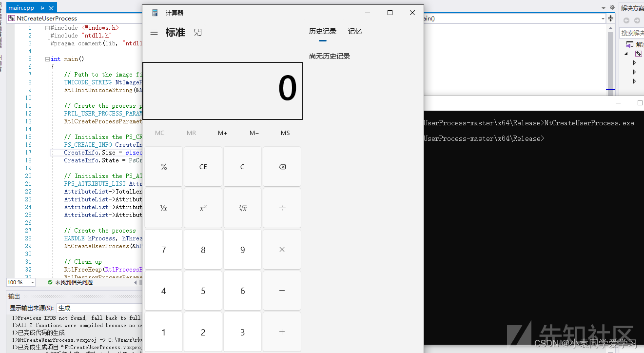
Task: Open the main() member dropdown arrow
Action: point(603,19)
